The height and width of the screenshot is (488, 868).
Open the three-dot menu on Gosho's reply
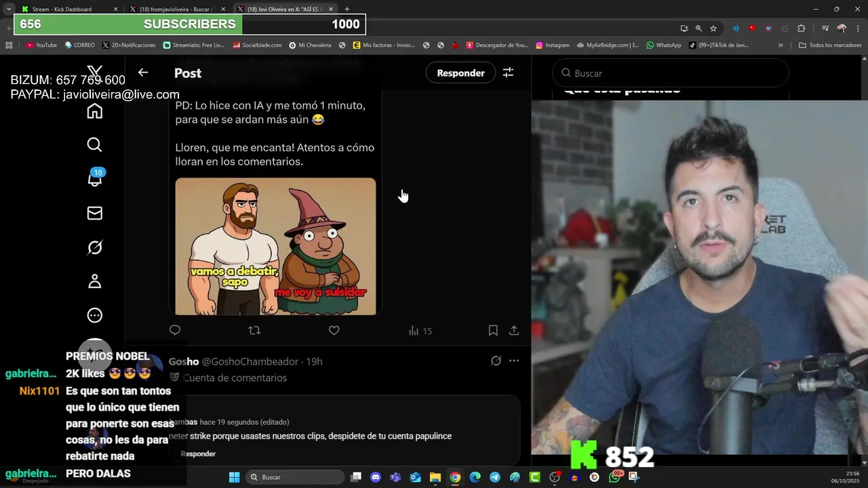(514, 361)
